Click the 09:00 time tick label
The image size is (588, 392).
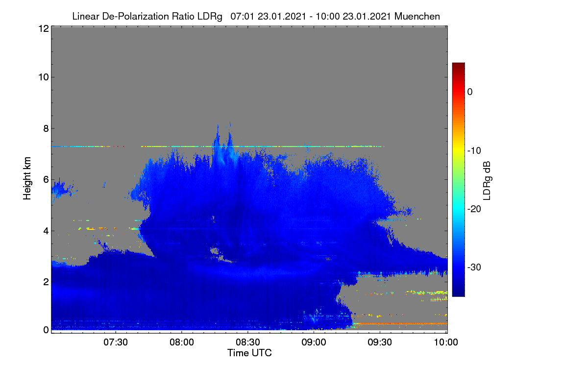click(314, 343)
